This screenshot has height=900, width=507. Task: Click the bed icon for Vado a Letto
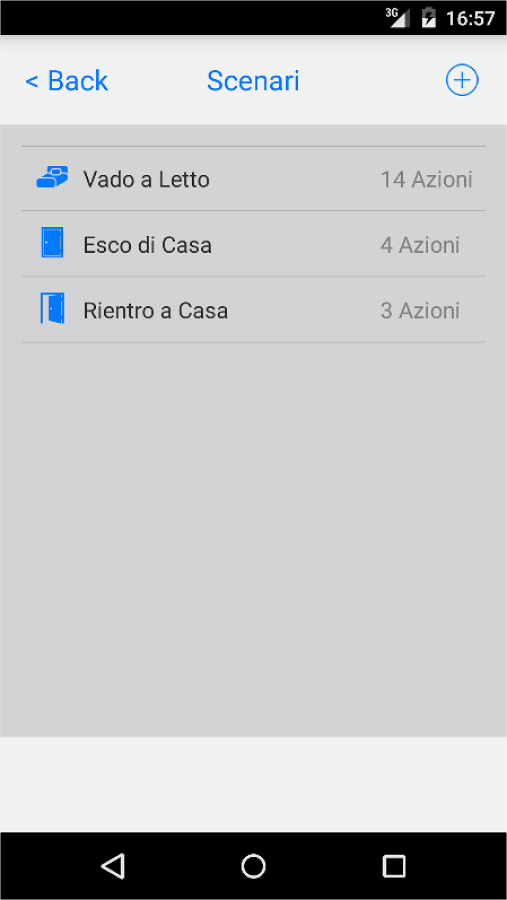tap(52, 177)
